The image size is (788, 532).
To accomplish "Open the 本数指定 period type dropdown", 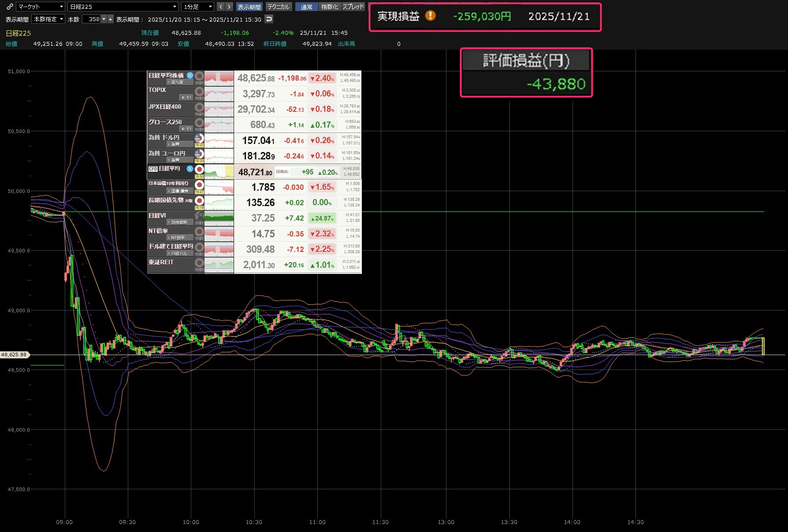I will [x=48, y=19].
